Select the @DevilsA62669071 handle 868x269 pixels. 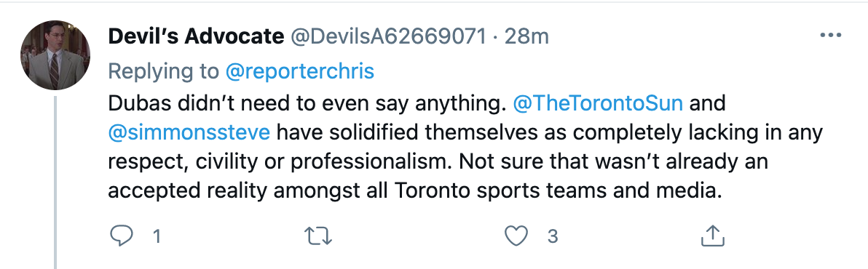tap(388, 36)
